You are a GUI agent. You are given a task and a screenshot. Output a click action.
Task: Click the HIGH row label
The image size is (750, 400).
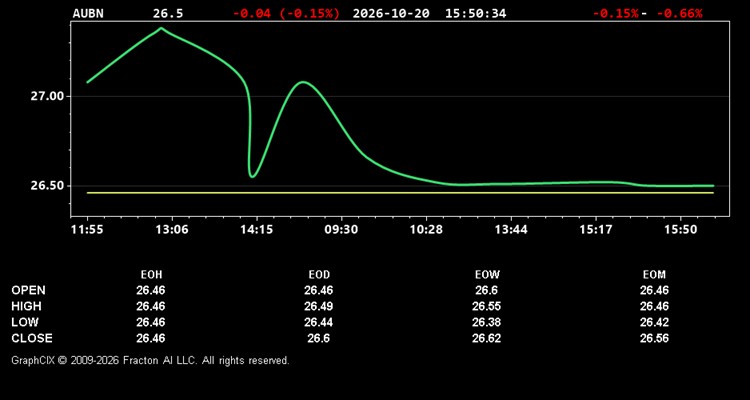(26, 306)
